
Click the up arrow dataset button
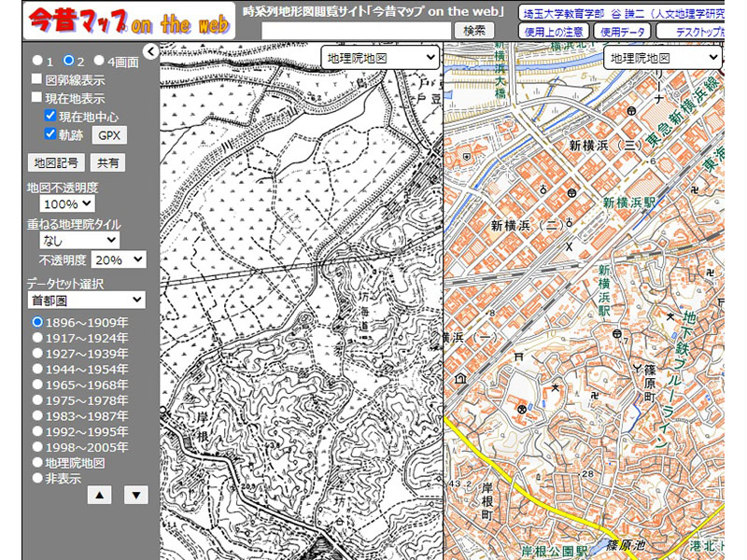coord(100,495)
